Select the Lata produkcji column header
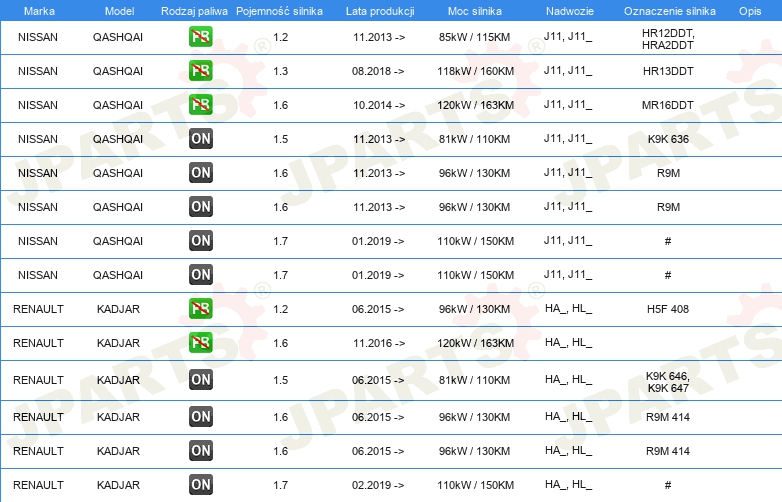This screenshot has width=782, height=502. pyautogui.click(x=380, y=11)
